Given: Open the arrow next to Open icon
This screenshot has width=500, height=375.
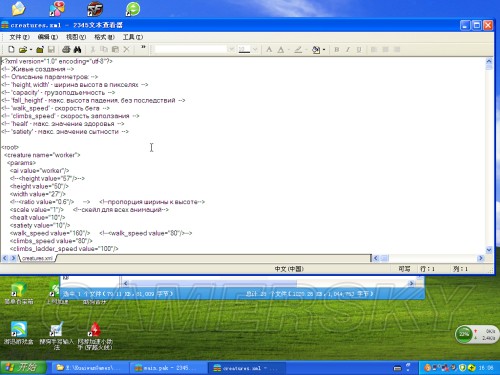Looking at the screenshot, I should (31, 50).
